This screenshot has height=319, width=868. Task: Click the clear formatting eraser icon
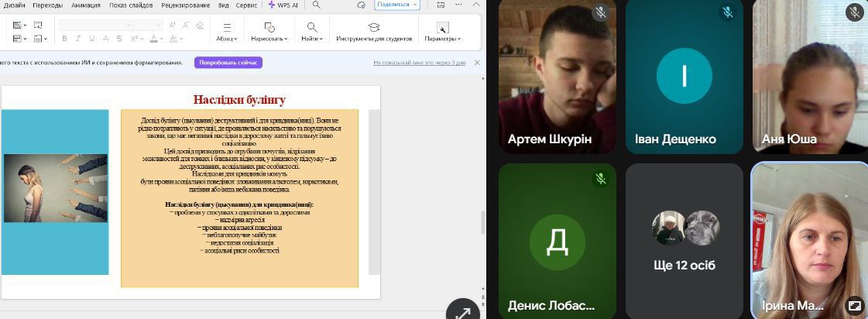click(x=199, y=25)
